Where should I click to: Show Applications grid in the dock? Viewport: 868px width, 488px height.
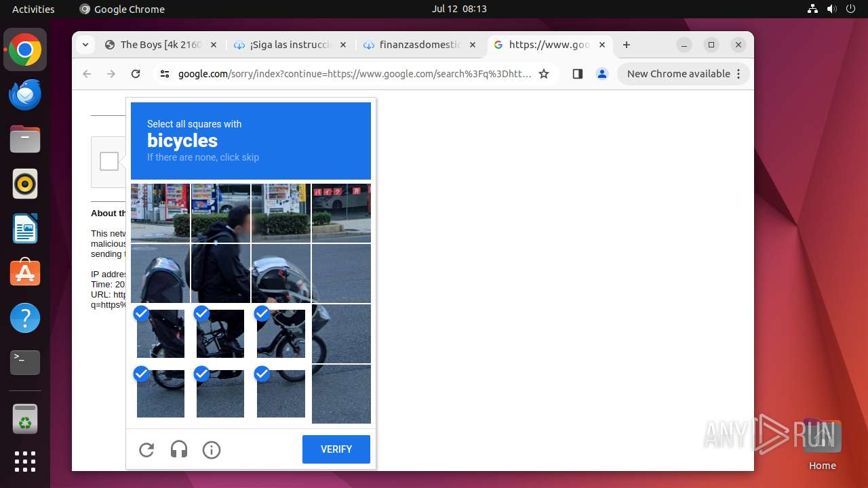[25, 462]
